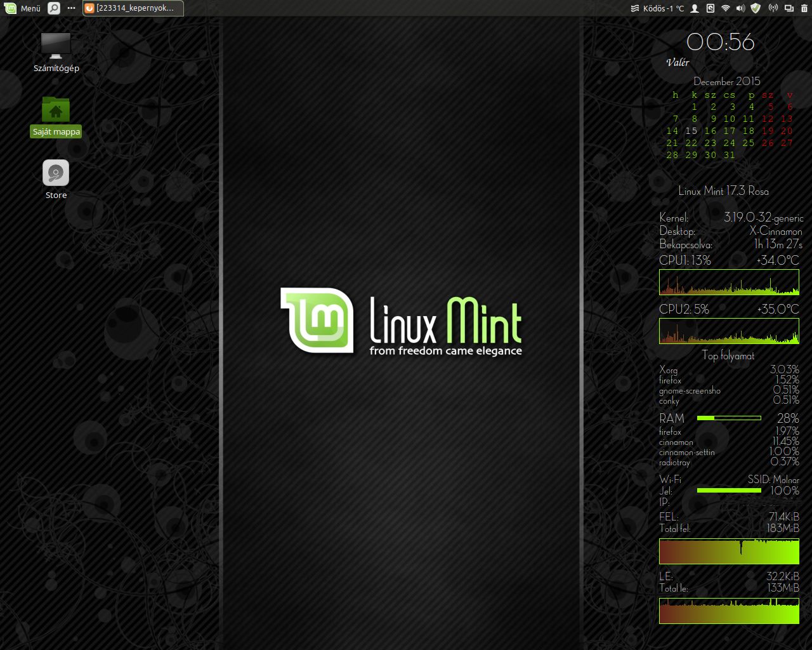Open the user account applet
The height and width of the screenshot is (650, 812).
[x=695, y=8]
